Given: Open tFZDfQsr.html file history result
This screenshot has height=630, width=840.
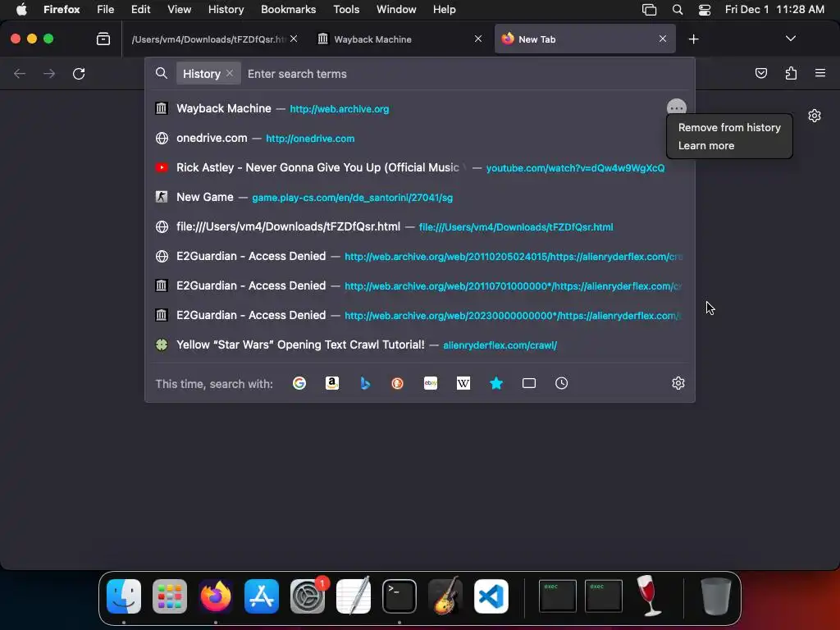Looking at the screenshot, I should point(419,226).
